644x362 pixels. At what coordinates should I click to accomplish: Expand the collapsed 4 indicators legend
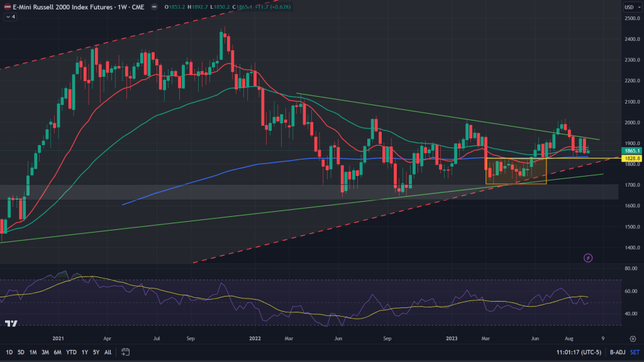tap(11, 17)
